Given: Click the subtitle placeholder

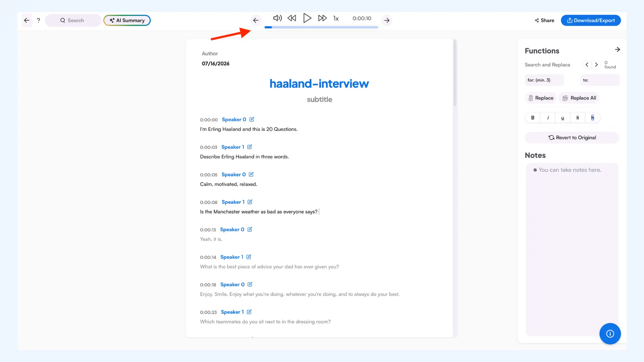Looking at the screenshot, I should pyautogui.click(x=319, y=100).
